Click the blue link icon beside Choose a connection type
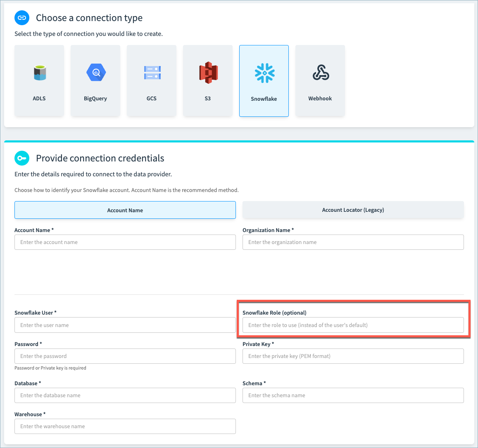The width and height of the screenshot is (478, 448). pyautogui.click(x=22, y=18)
